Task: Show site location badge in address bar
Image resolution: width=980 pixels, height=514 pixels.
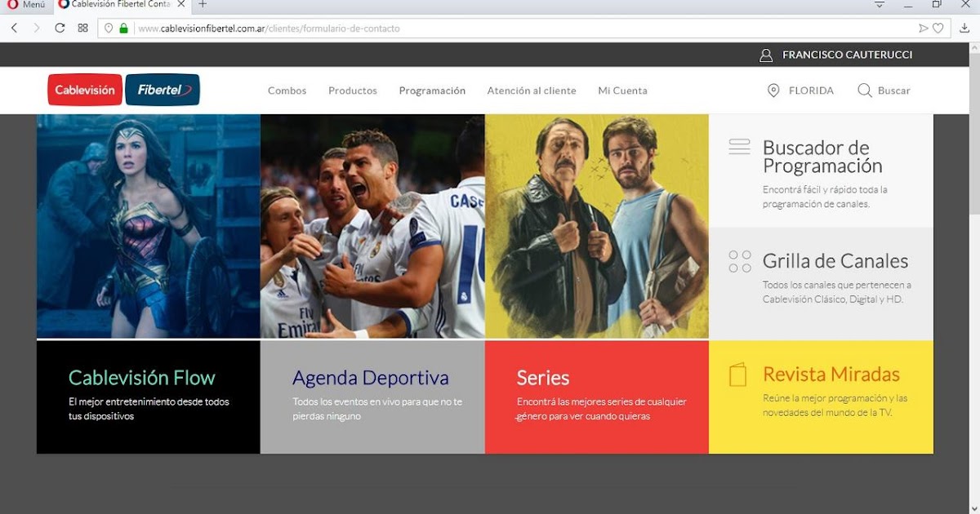Action: (x=109, y=28)
